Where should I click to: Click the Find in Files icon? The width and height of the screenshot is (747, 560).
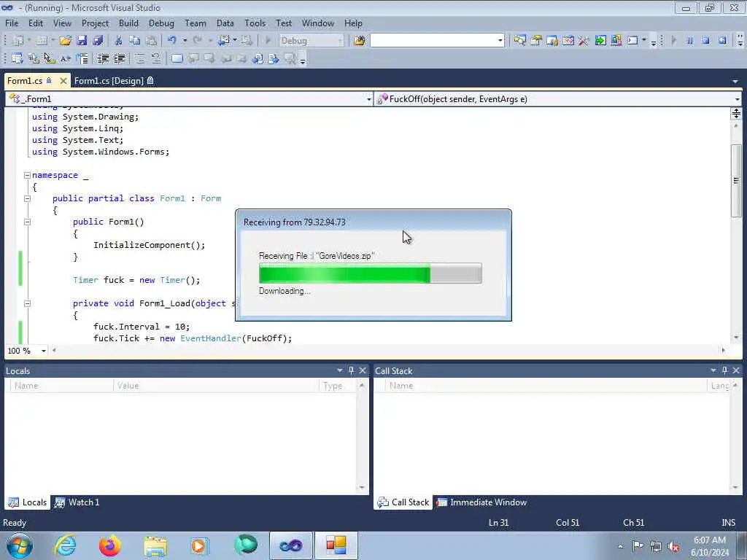tap(359, 41)
